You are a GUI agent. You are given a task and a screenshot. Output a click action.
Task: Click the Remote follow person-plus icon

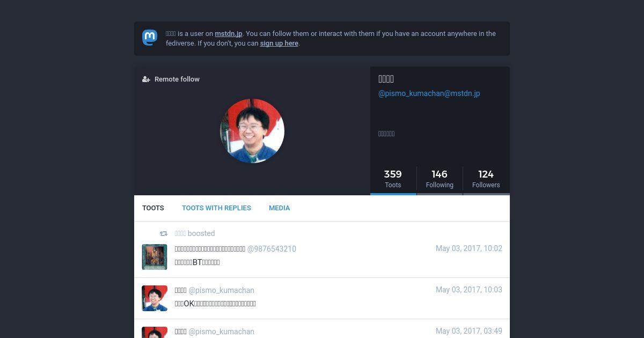tap(146, 79)
